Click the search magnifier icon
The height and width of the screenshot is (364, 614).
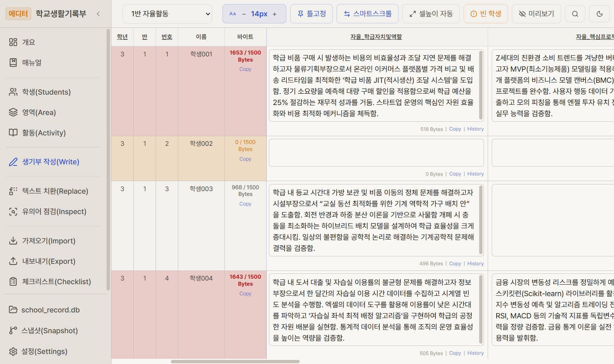point(575,14)
